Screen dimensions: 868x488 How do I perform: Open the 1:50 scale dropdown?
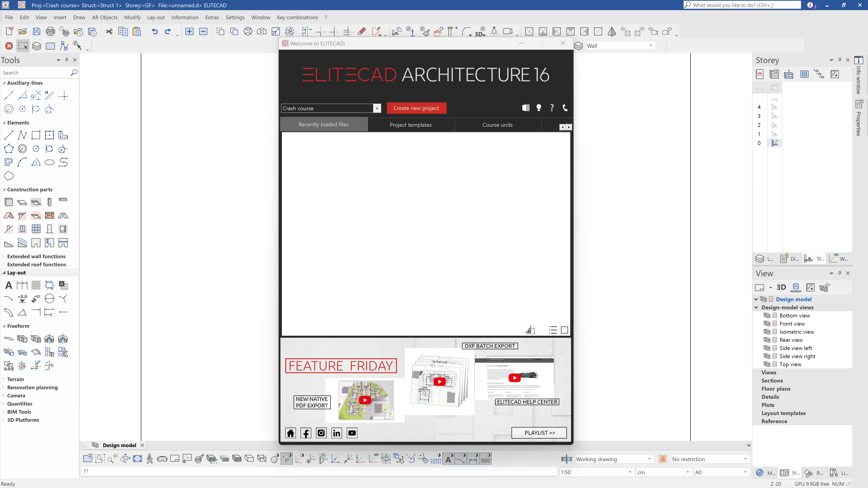(x=630, y=472)
